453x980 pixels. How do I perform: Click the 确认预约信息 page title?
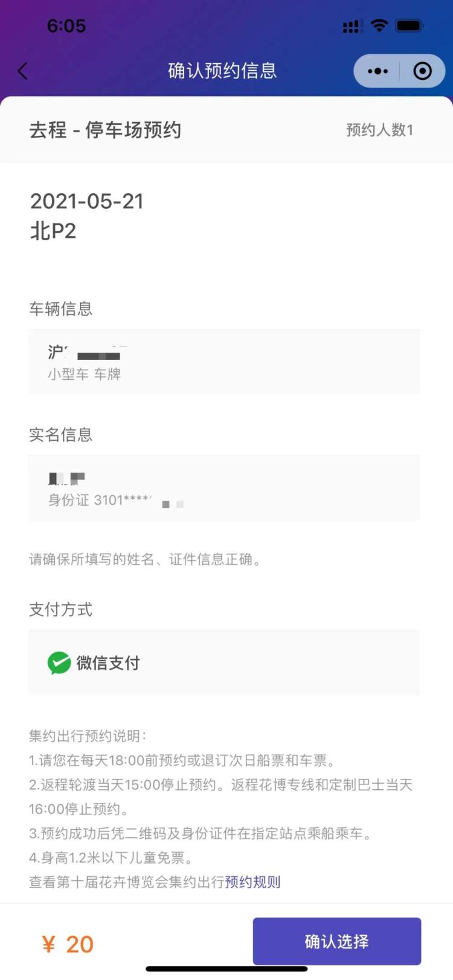coord(222,71)
